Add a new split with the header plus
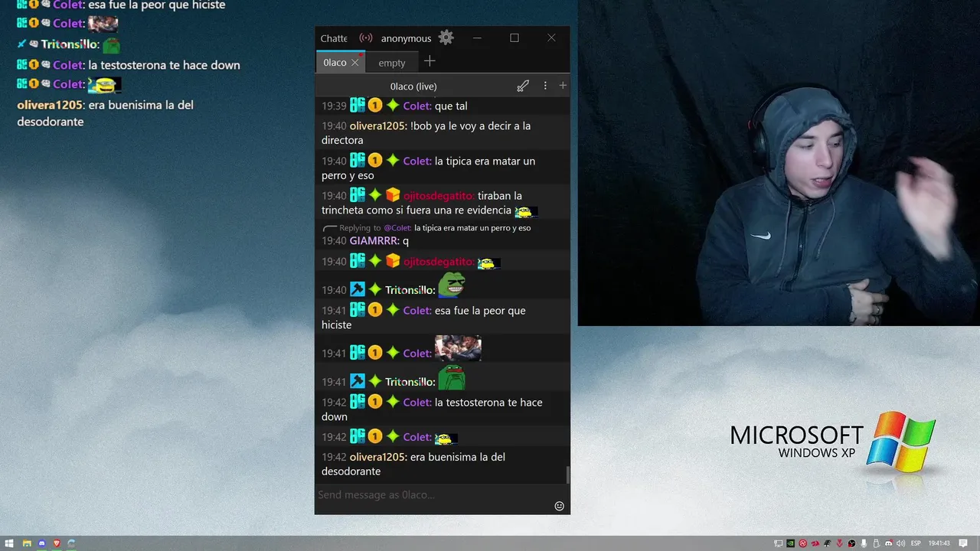 [563, 86]
